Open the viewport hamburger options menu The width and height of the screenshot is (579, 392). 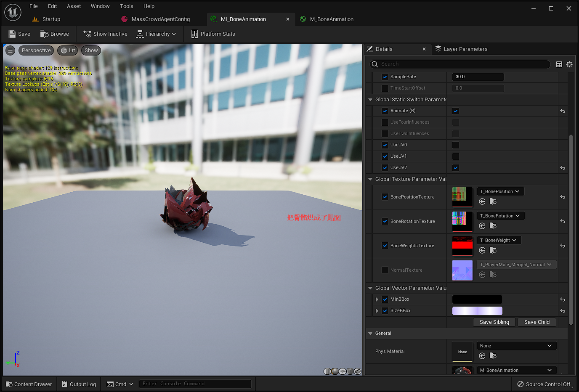(11, 50)
